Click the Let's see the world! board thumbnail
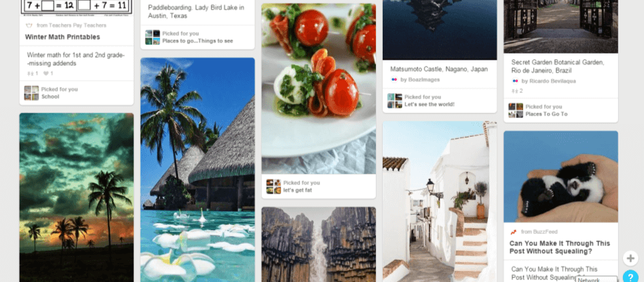 tap(395, 100)
